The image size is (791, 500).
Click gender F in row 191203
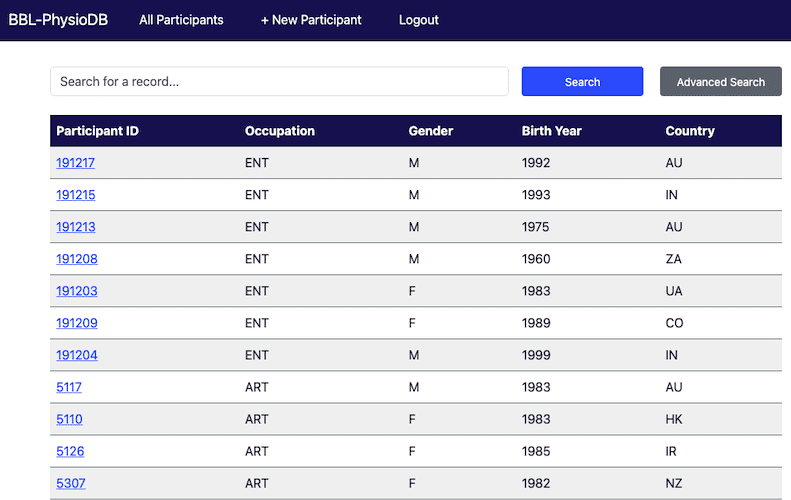(412, 291)
